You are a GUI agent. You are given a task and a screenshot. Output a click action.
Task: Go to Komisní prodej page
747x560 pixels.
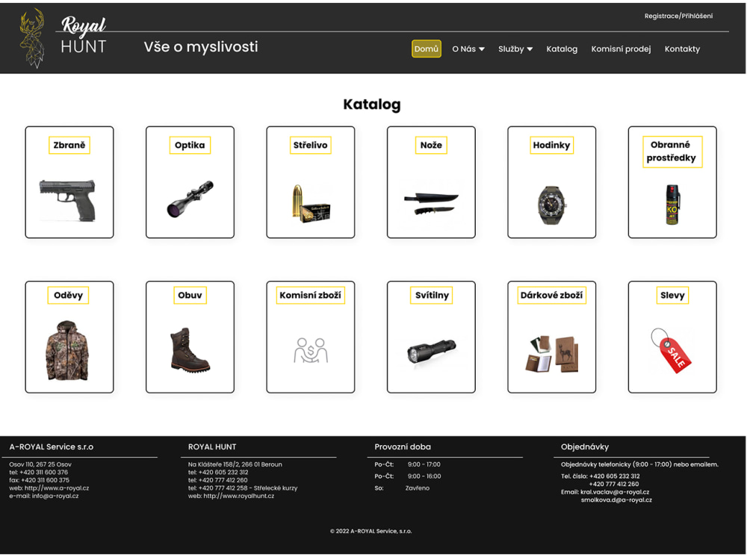[621, 49]
